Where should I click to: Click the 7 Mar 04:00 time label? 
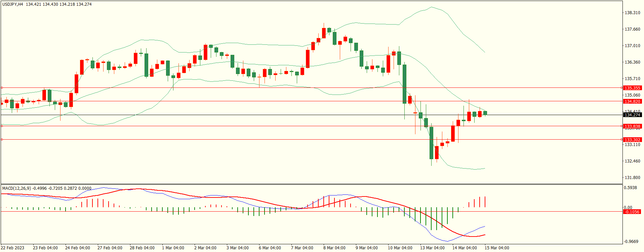coord(302,248)
